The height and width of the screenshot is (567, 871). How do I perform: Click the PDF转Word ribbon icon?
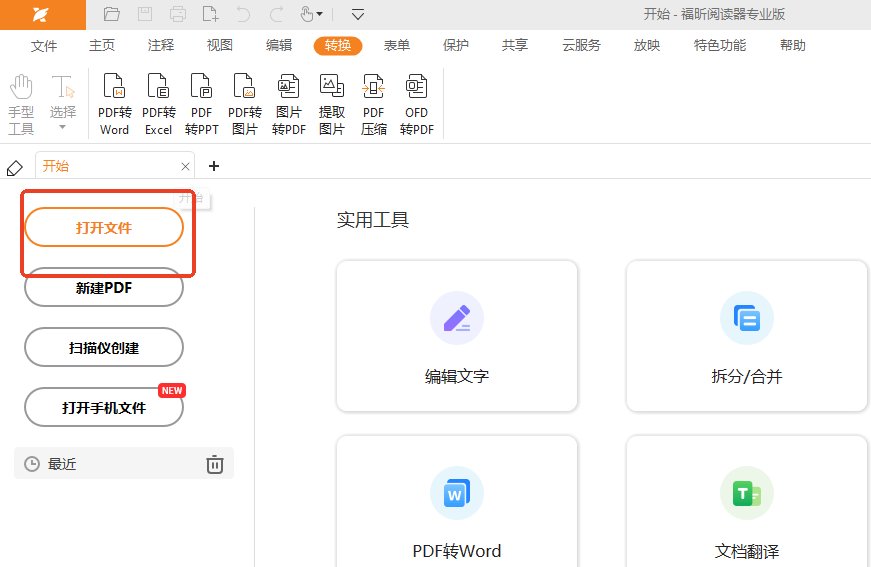click(114, 105)
